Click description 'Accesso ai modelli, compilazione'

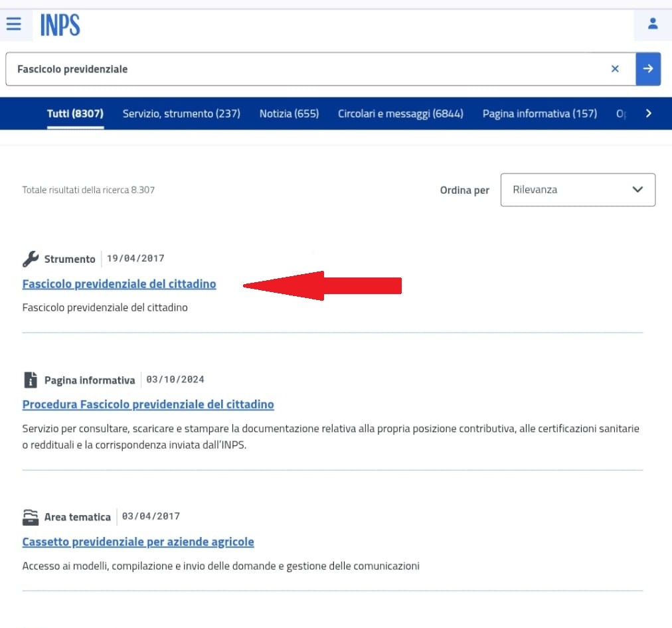(x=220, y=566)
